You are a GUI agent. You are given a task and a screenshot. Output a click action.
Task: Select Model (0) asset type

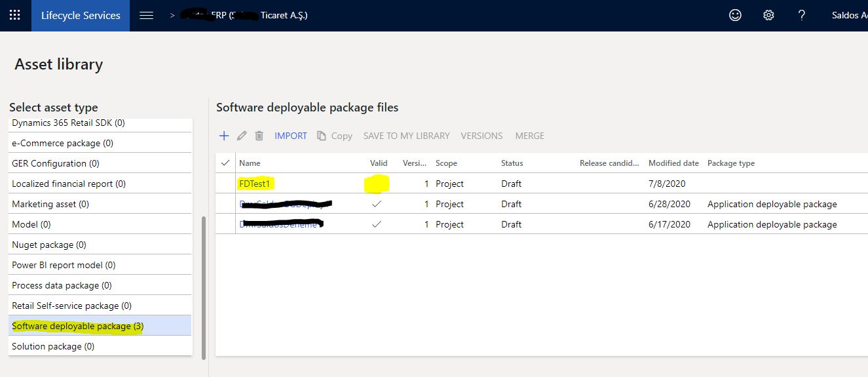click(x=100, y=224)
